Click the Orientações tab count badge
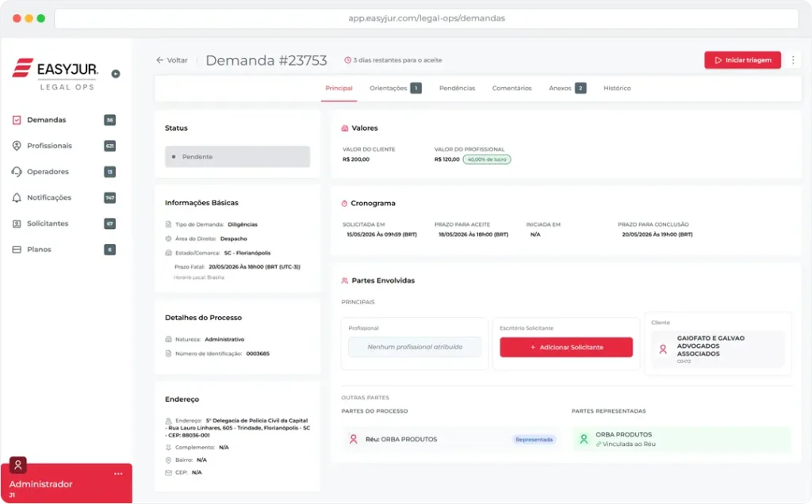The height and width of the screenshot is (504, 812). pyautogui.click(x=416, y=89)
